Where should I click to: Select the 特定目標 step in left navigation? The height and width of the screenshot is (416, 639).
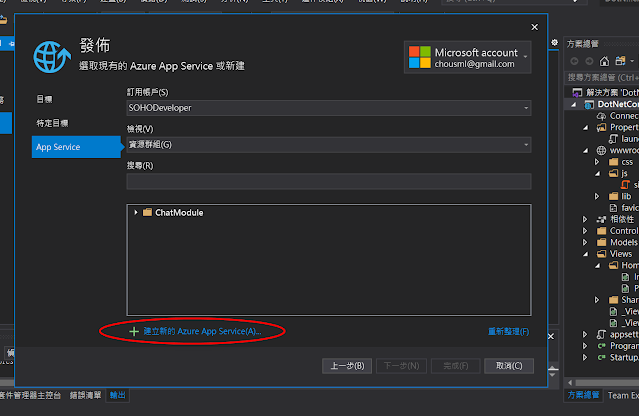(x=53, y=123)
